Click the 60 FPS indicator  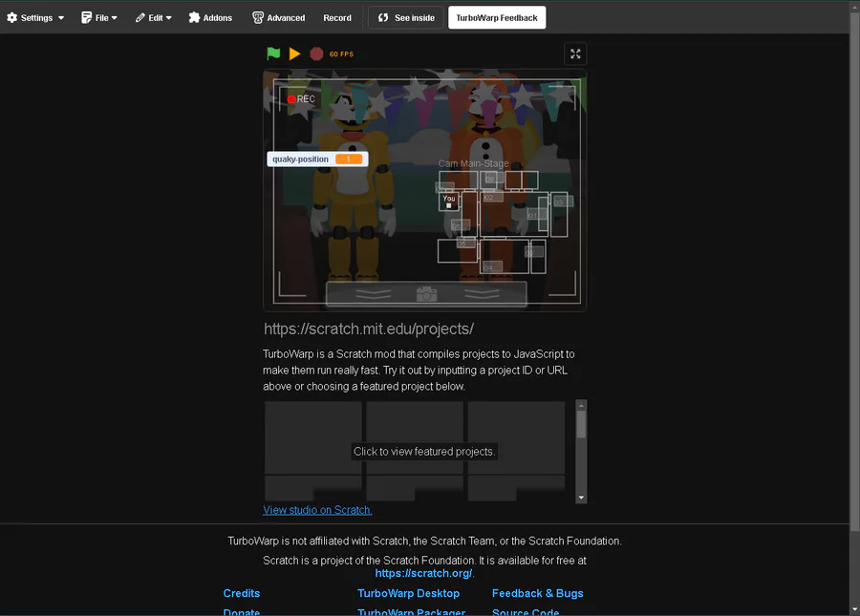point(341,53)
